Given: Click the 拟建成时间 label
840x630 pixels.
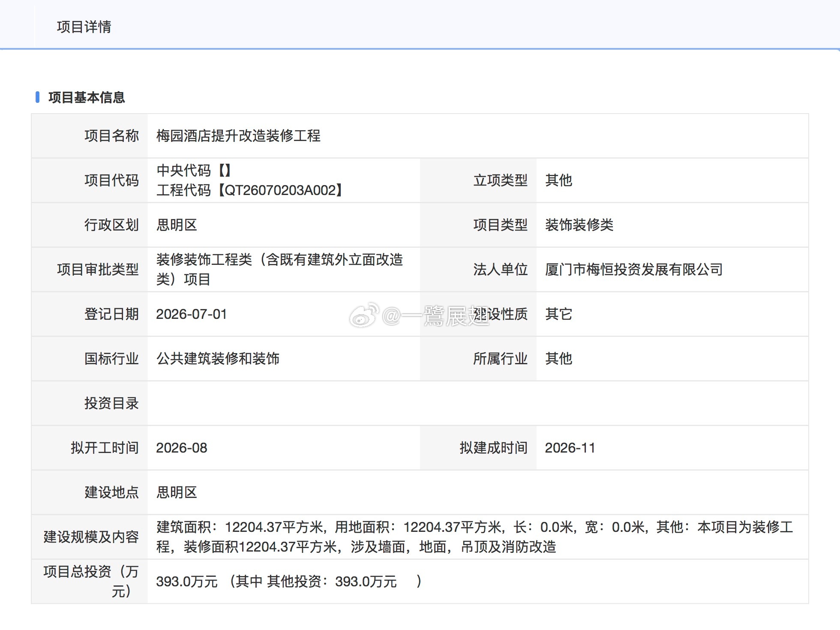Looking at the screenshot, I should [493, 448].
